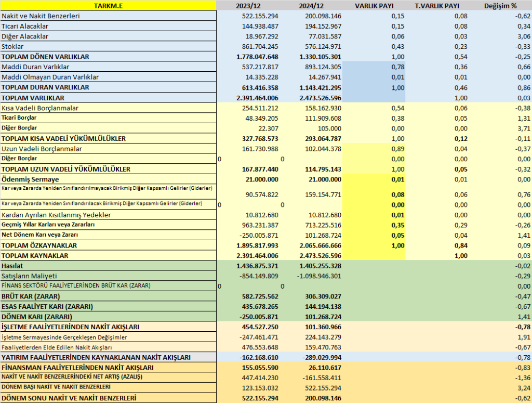Screen dimensions: 532x403
Task: Select the VARLIK PAYI column header
Action: (374, 6)
